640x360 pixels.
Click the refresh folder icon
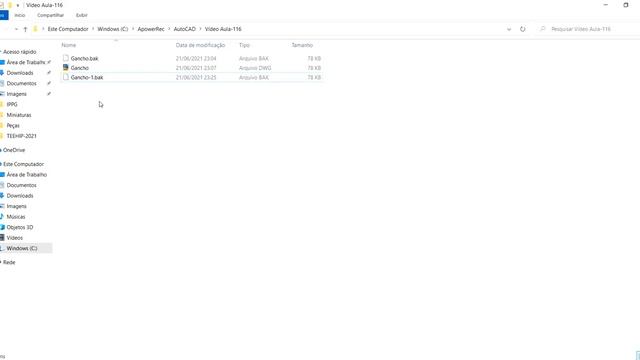522,29
